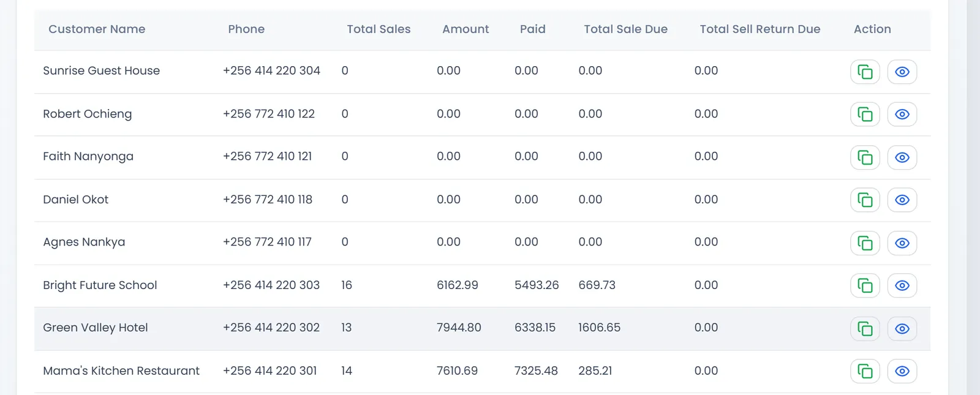Click sale due value 1606.65
Screen dimensions: 980x395
tap(600, 328)
